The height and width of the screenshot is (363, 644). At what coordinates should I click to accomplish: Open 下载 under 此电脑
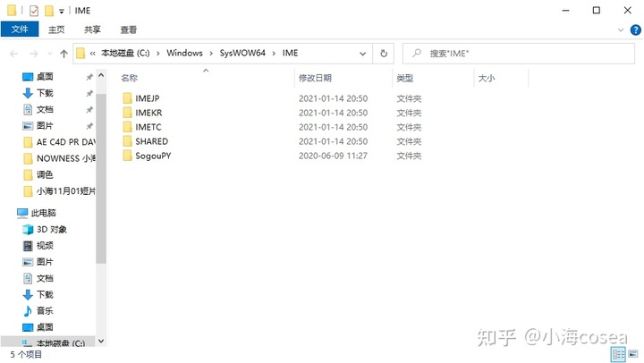38,294
